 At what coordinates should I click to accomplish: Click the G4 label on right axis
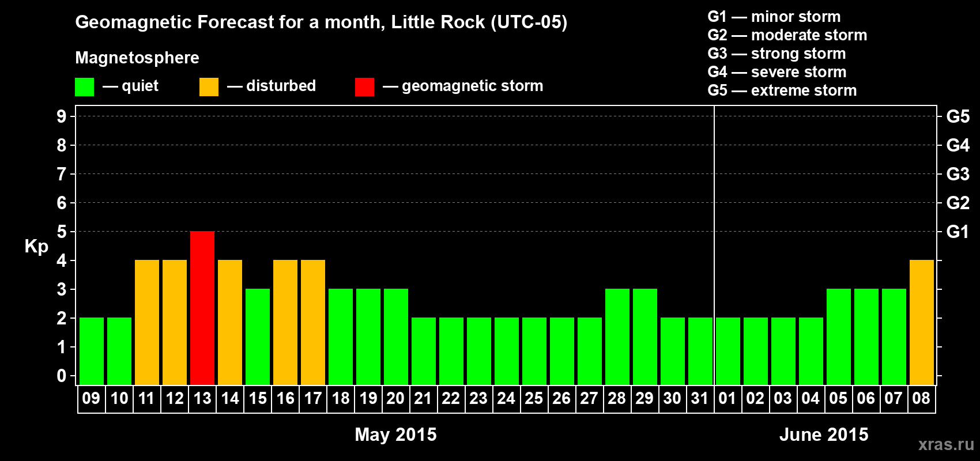pos(958,145)
